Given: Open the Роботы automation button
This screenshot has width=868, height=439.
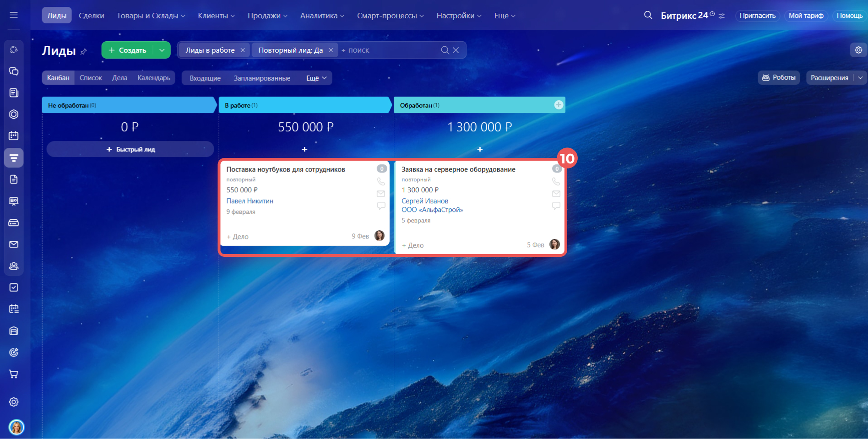Looking at the screenshot, I should click(779, 77).
